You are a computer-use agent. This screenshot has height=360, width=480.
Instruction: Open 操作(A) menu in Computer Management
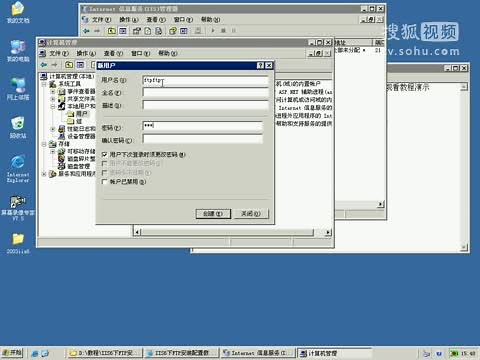pyautogui.click(x=86, y=53)
